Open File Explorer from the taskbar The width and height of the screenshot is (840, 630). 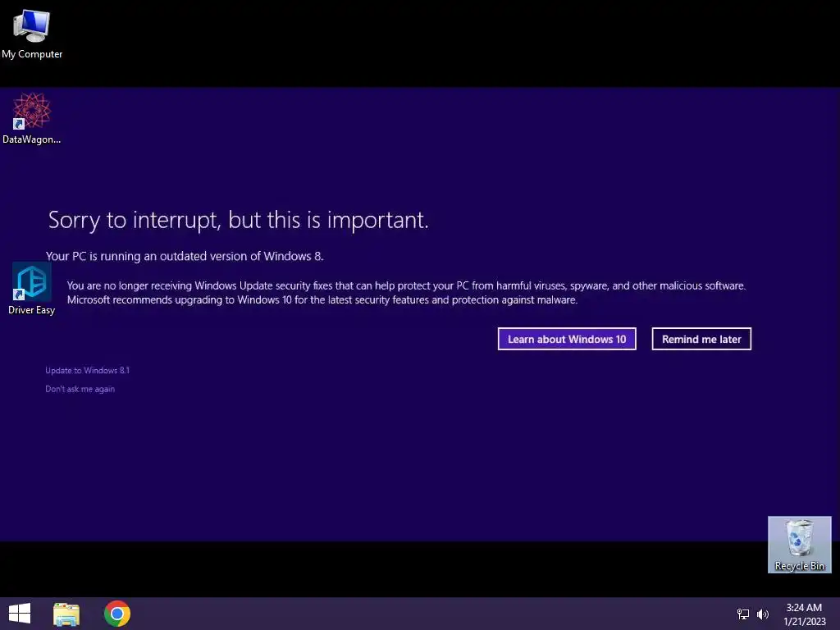(x=66, y=614)
